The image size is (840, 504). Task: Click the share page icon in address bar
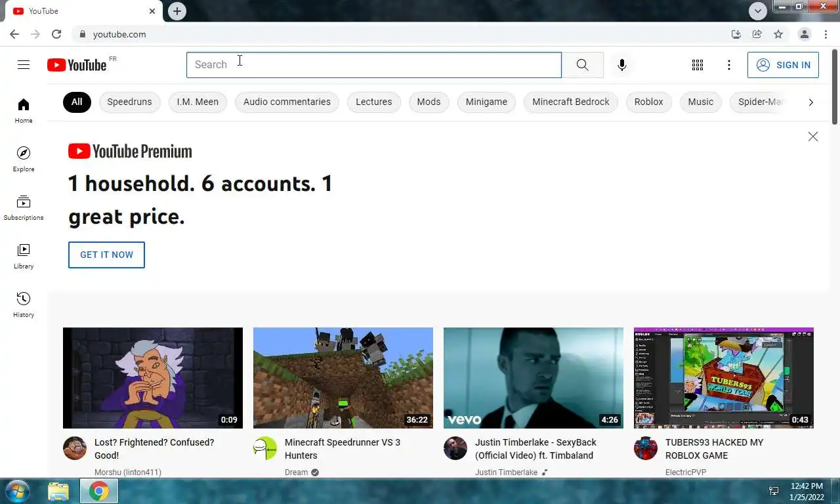pyautogui.click(x=757, y=34)
